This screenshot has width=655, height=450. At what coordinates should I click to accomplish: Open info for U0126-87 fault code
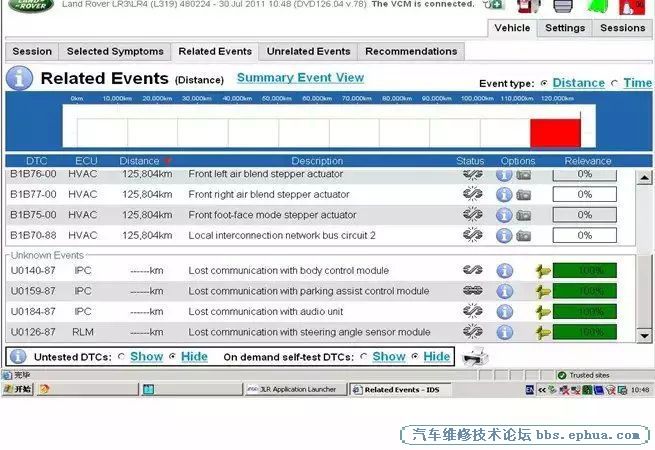pyautogui.click(x=505, y=332)
